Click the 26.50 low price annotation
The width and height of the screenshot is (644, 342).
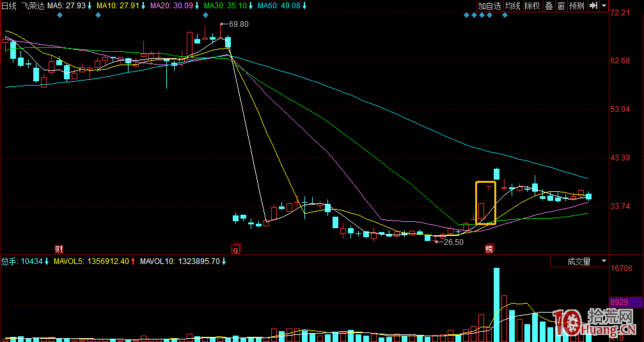pyautogui.click(x=453, y=242)
